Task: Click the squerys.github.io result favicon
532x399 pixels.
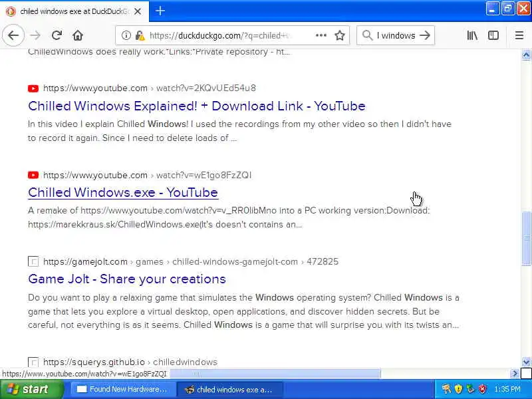Action: pos(33,362)
